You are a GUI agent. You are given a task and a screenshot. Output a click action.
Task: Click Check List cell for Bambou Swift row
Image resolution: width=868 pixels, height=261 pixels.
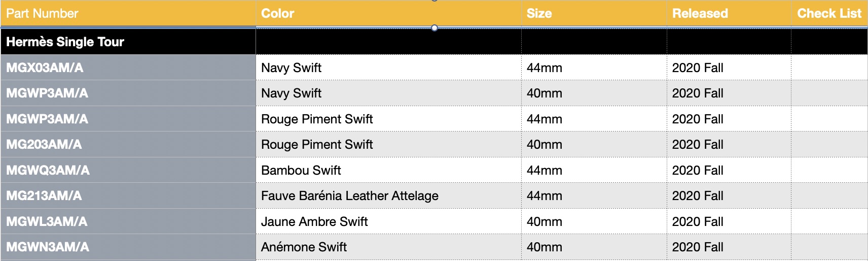[x=829, y=170]
